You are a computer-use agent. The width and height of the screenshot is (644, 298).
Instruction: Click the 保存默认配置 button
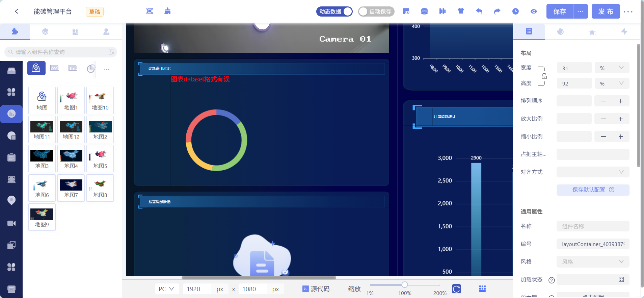click(x=593, y=190)
